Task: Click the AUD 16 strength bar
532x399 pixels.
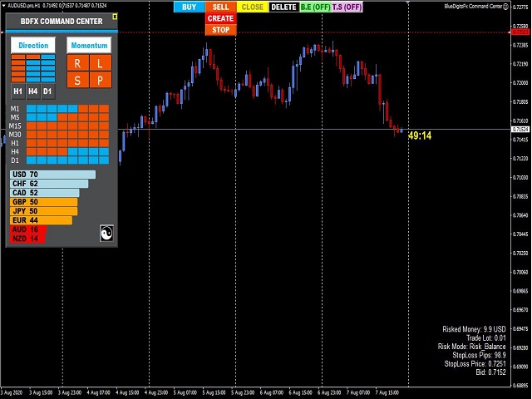Action: tap(28, 229)
